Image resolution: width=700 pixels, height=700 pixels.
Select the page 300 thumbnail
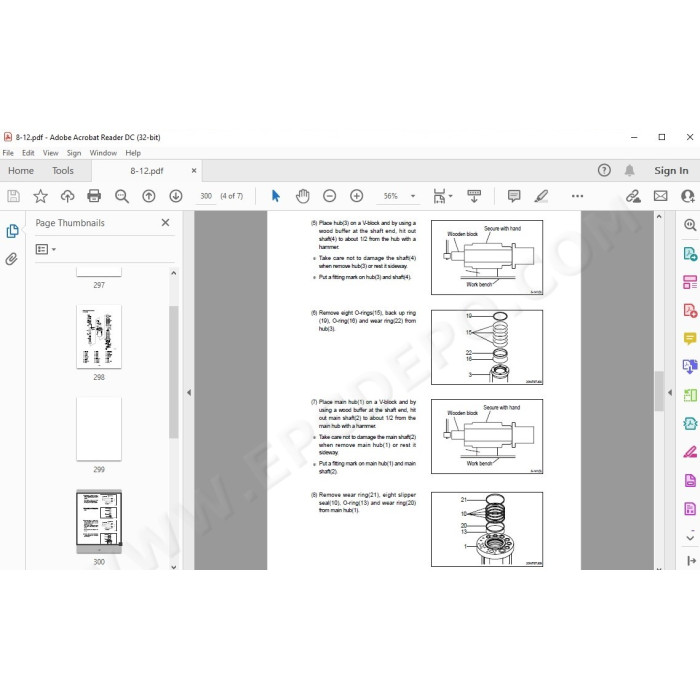tap(99, 521)
